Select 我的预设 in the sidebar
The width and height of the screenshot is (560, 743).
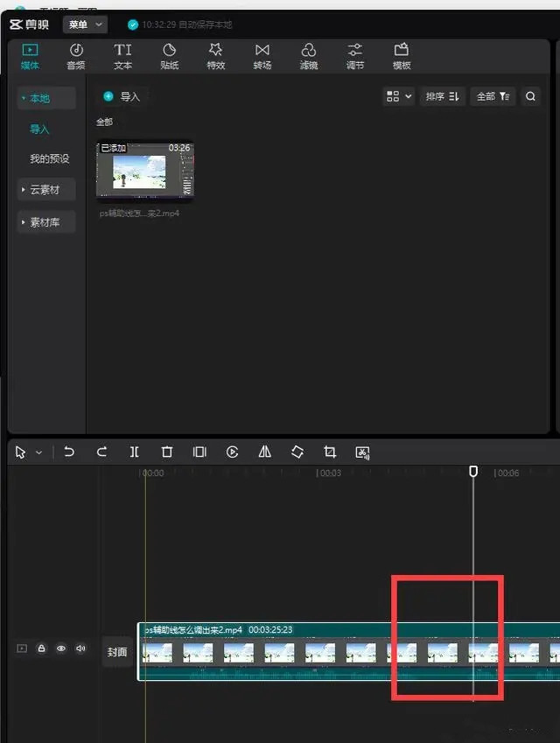point(49,158)
